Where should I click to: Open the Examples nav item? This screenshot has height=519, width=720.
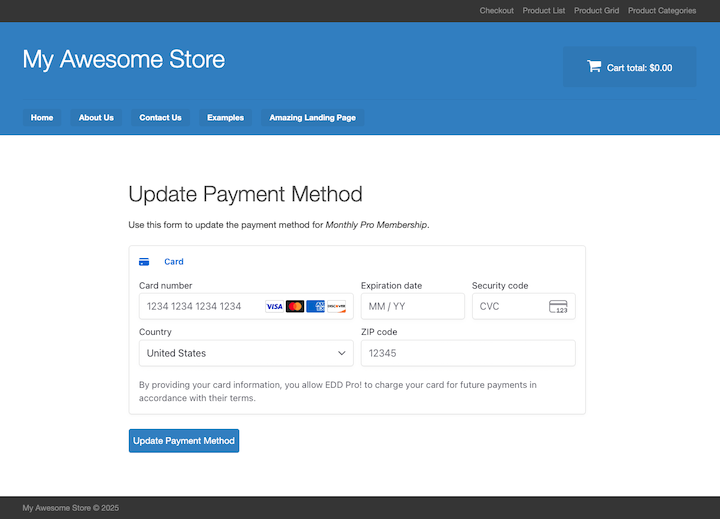pos(225,118)
